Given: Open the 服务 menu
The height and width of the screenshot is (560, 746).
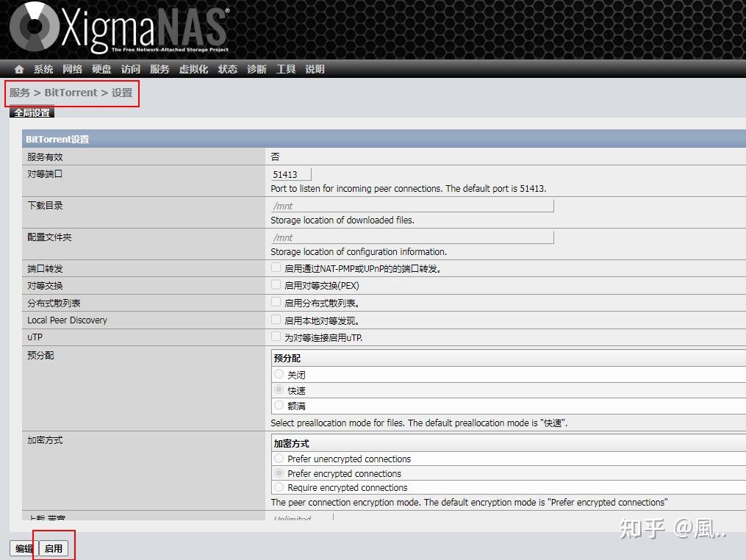Looking at the screenshot, I should pos(157,69).
